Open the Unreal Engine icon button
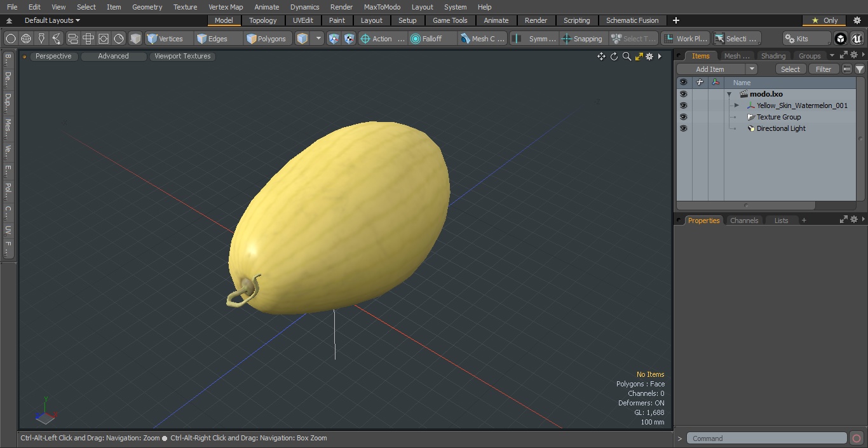 click(x=857, y=39)
